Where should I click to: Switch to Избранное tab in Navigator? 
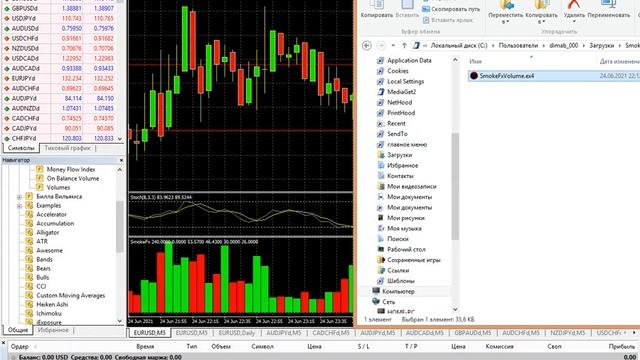pyautogui.click(x=53, y=330)
